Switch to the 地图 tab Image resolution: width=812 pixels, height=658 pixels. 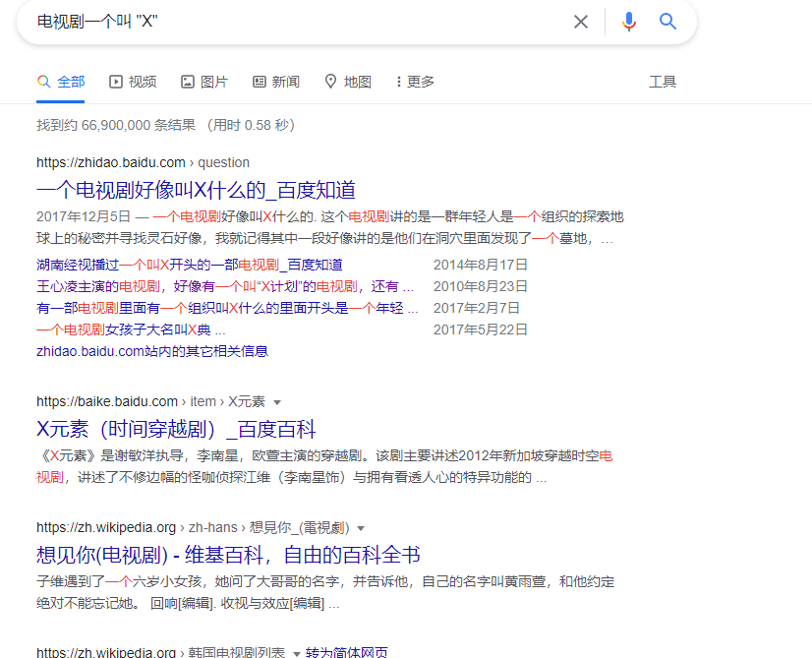tap(347, 82)
